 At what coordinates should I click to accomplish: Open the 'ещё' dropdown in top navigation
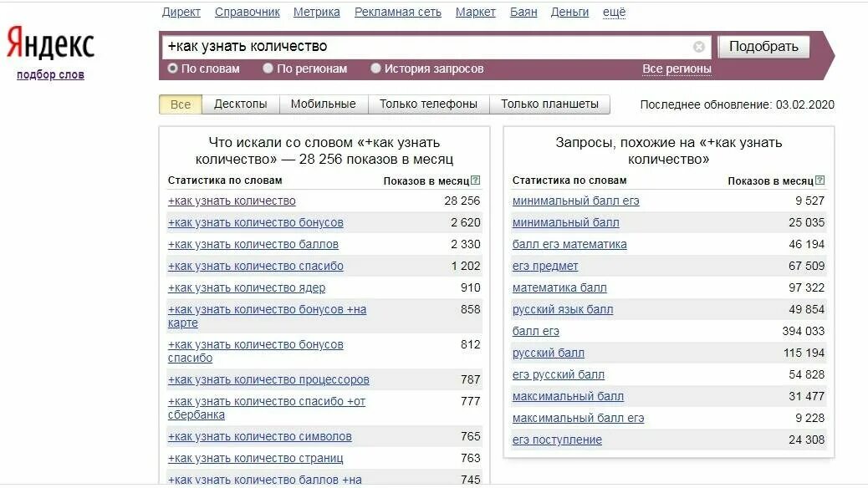point(614,13)
